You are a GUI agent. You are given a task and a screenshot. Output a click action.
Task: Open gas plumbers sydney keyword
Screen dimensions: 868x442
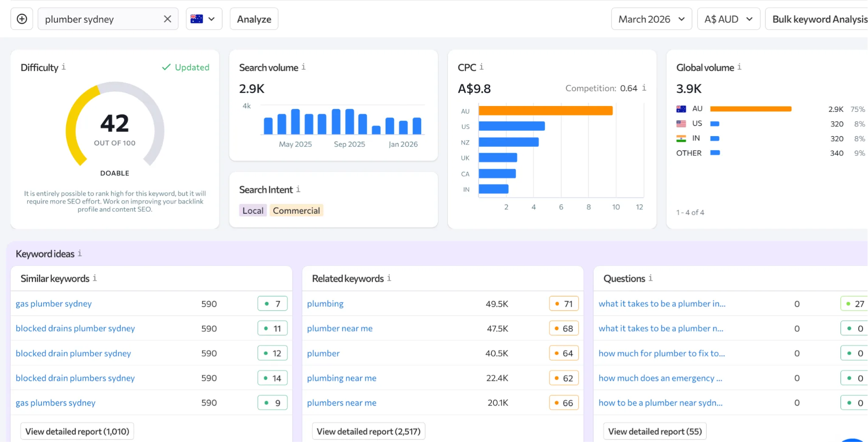pos(56,403)
